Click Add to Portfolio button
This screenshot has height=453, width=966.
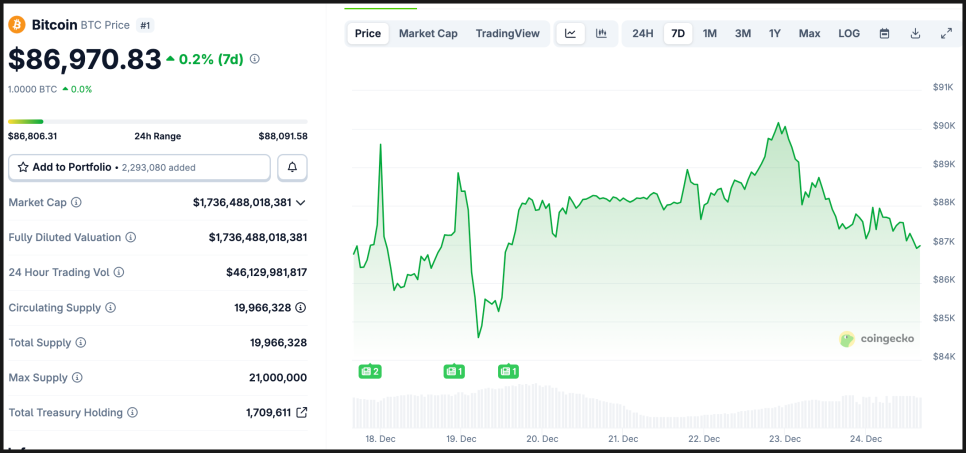pos(139,167)
